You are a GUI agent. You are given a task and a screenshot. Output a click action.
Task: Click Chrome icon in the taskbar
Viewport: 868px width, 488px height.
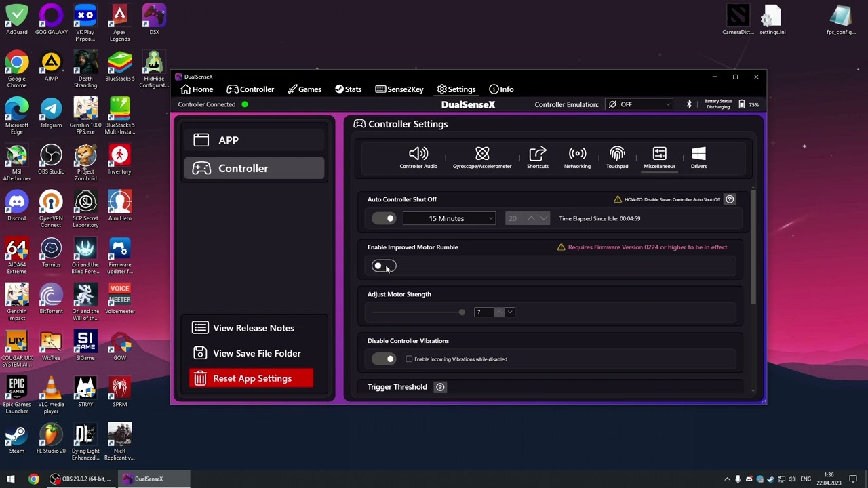coord(33,479)
